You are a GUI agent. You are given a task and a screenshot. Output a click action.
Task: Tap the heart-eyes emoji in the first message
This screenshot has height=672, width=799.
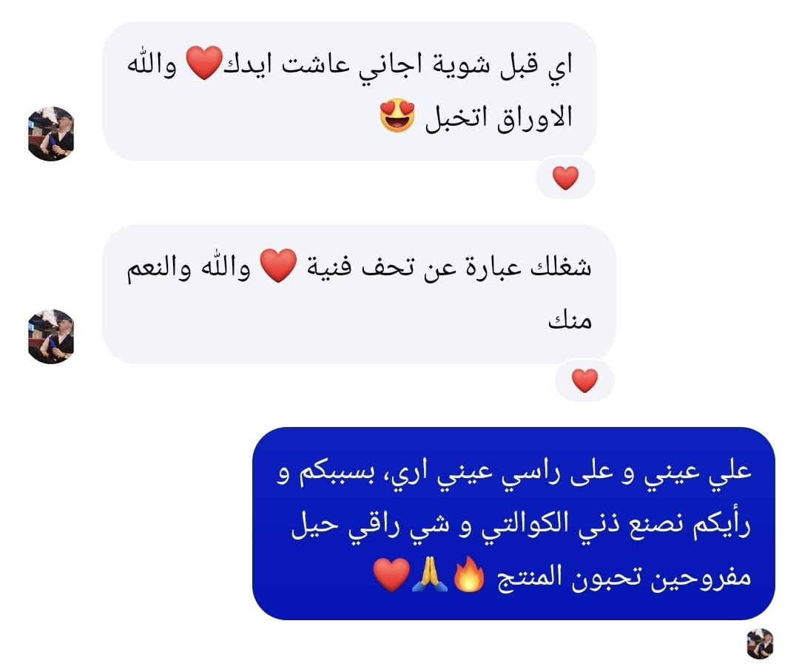397,115
